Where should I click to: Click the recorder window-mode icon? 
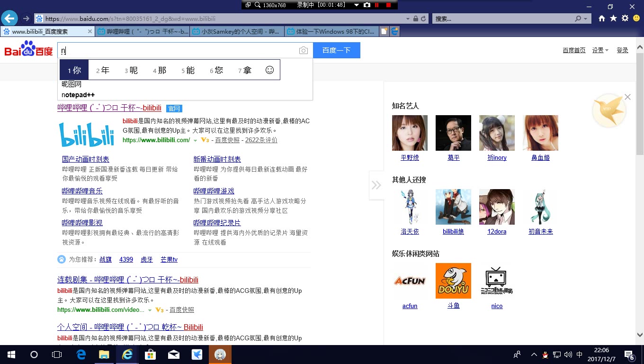249,5
